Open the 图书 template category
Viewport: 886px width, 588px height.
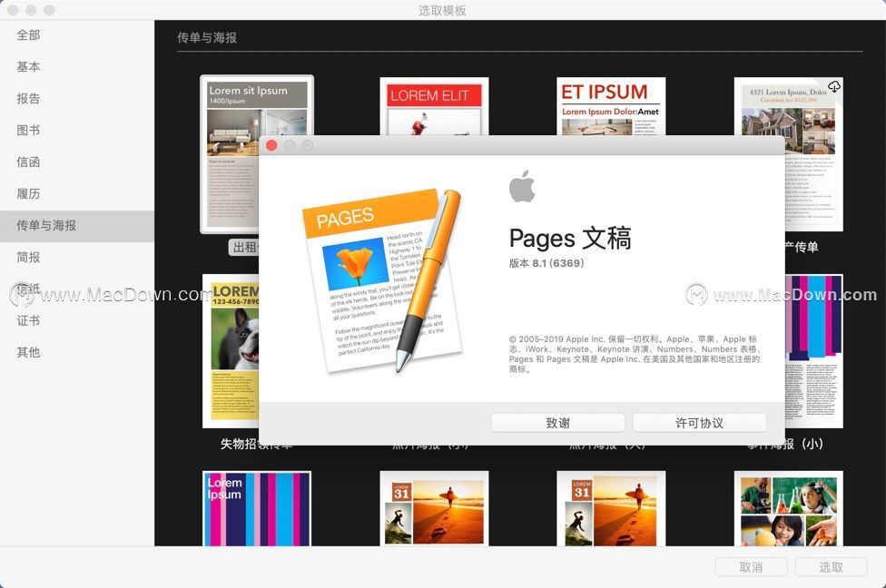[28, 130]
